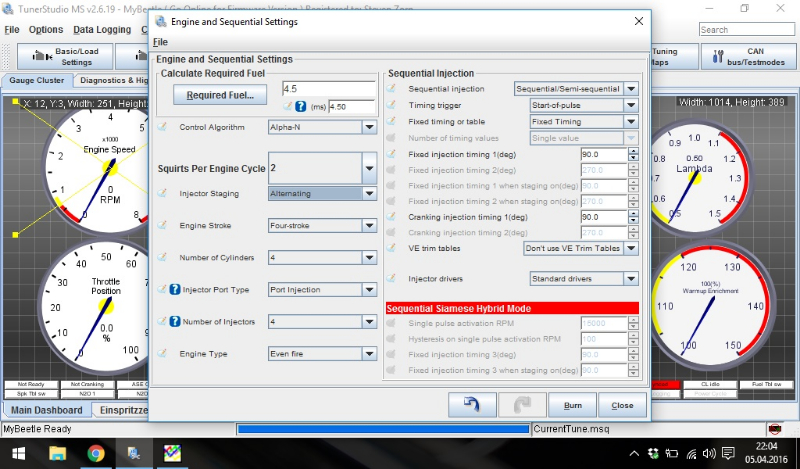This screenshot has height=469, width=800.
Task: Click the Cranking injection timing 1 input field
Action: [x=602, y=217]
